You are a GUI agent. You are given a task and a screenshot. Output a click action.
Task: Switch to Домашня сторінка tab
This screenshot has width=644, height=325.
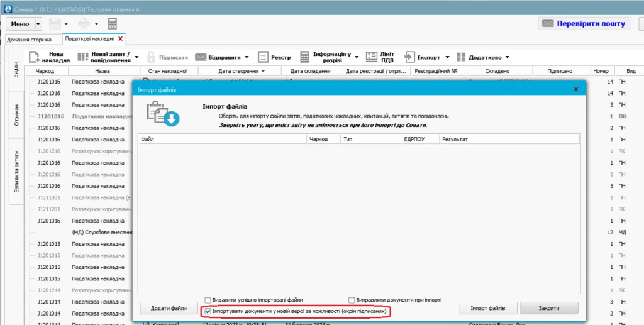(x=29, y=40)
